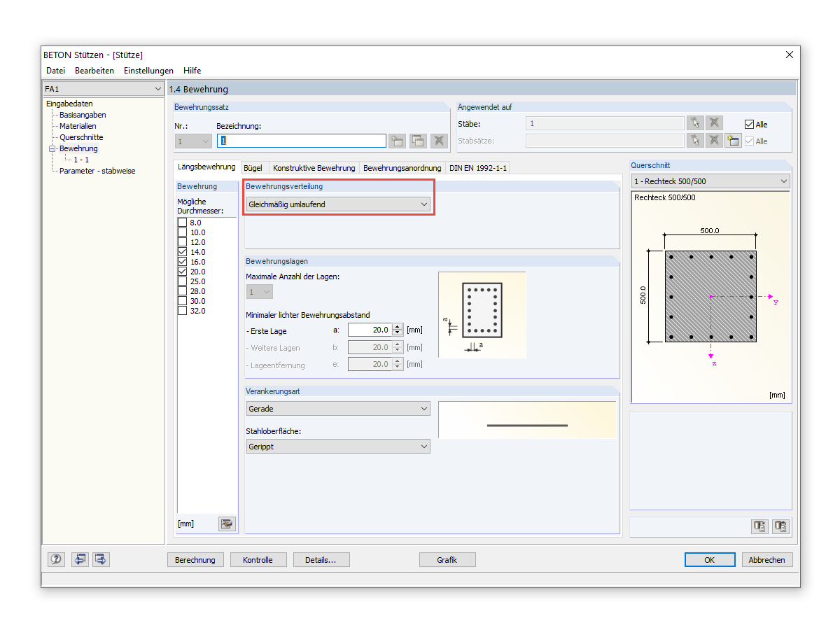Go to the previous input window

(x=80, y=559)
